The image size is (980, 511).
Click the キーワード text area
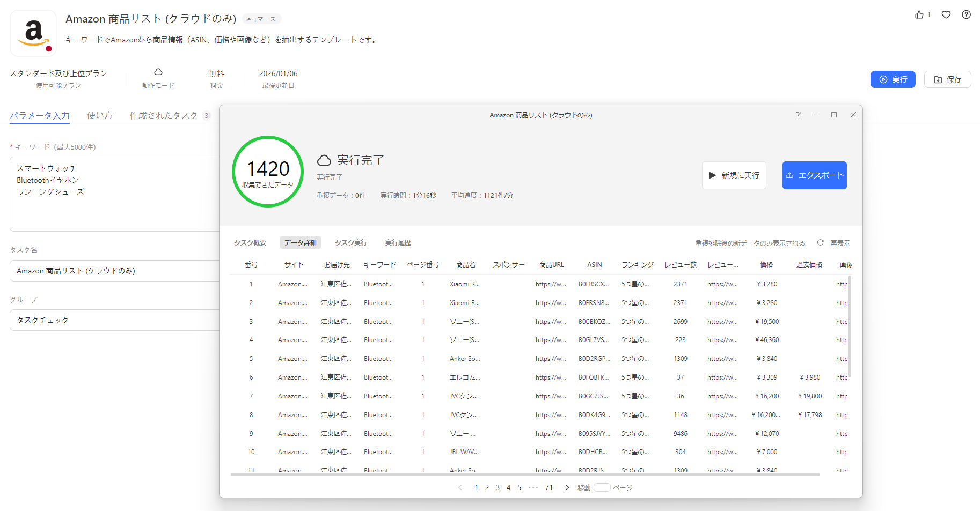[x=114, y=194]
